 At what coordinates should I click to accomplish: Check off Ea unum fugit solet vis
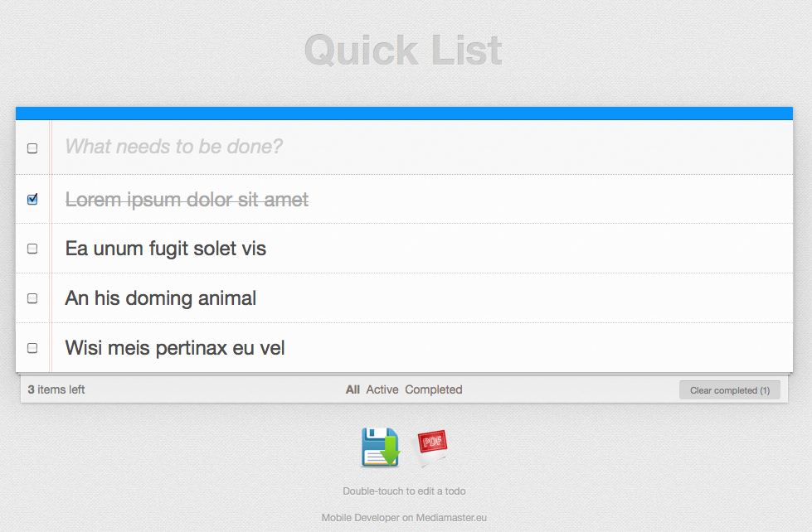[x=32, y=249]
